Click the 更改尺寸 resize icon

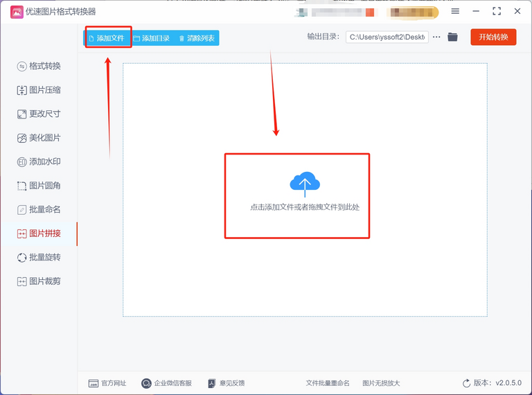pos(21,114)
